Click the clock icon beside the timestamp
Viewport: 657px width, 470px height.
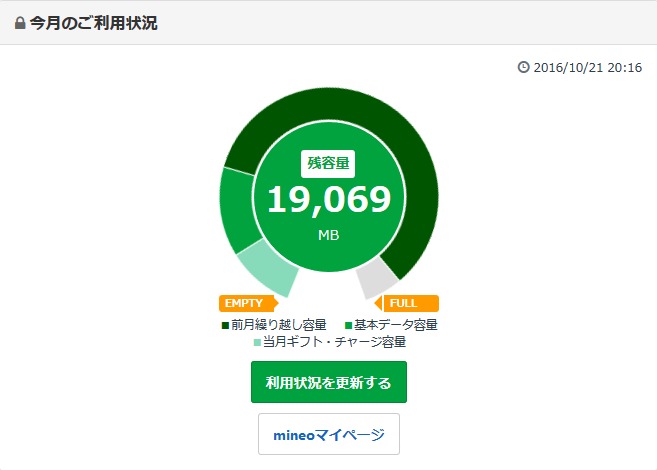coord(523,68)
